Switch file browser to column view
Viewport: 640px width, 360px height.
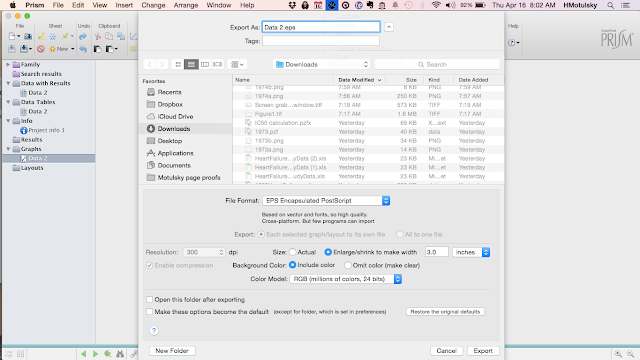tap(204, 64)
